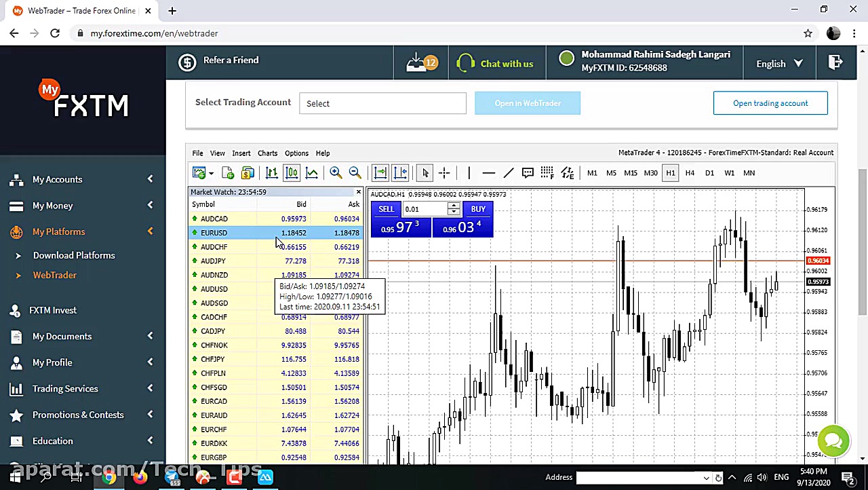Click the Zoom In magnifier icon

click(x=336, y=173)
